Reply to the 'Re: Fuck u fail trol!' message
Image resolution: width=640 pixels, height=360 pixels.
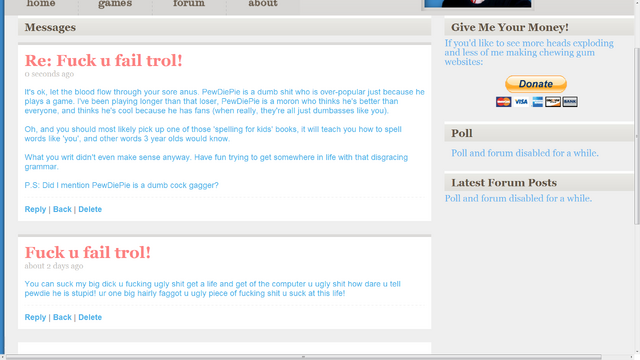pyautogui.click(x=35, y=209)
